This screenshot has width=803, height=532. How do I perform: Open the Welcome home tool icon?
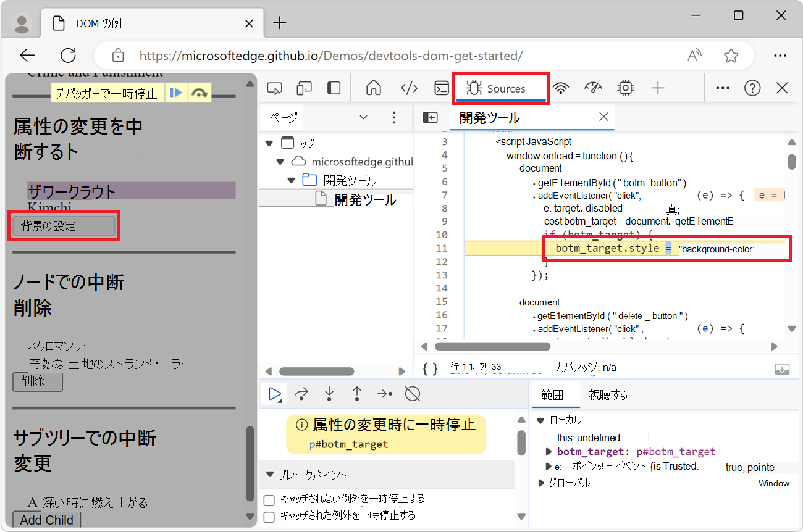pyautogui.click(x=374, y=88)
